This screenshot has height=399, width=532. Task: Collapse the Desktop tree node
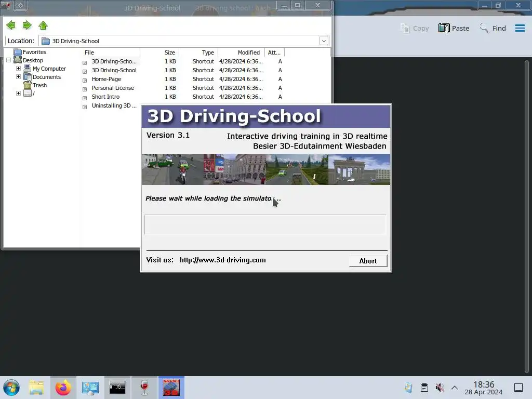pos(8,60)
